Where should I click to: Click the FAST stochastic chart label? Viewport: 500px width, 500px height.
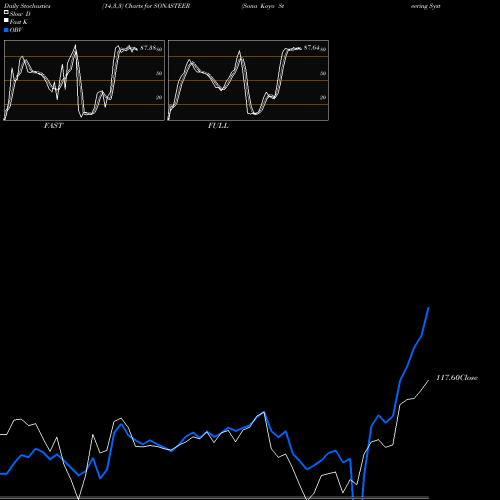pos(53,126)
